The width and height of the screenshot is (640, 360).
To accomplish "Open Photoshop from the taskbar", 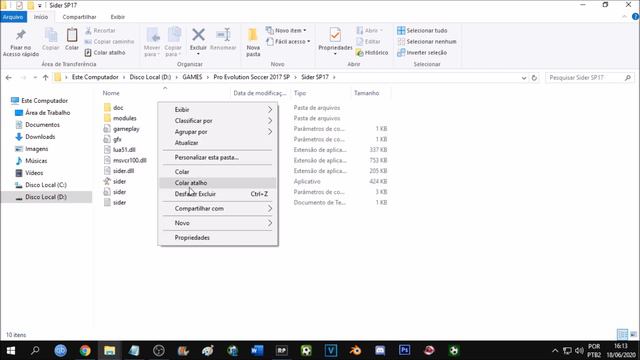I will pos(404,351).
